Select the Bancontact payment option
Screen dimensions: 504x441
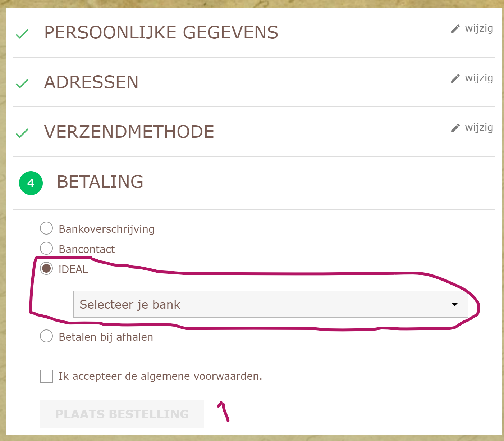click(x=46, y=248)
